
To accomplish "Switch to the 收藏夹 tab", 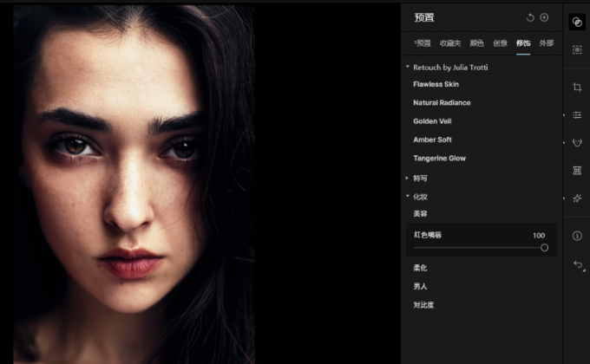I will (x=449, y=42).
